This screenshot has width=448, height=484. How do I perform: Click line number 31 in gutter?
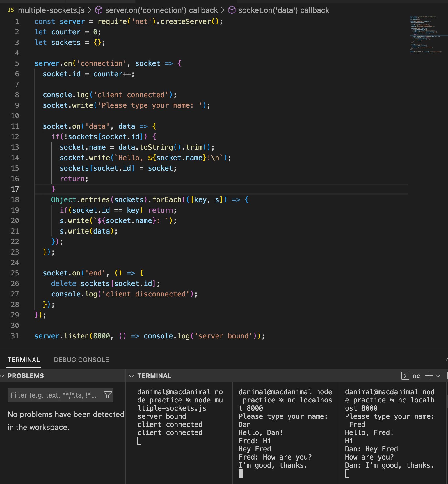click(15, 336)
